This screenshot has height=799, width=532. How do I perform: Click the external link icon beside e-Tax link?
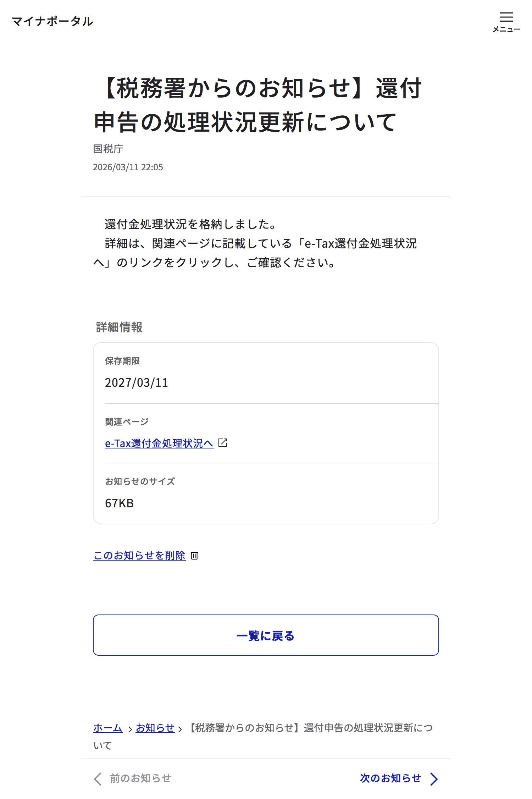tap(223, 443)
